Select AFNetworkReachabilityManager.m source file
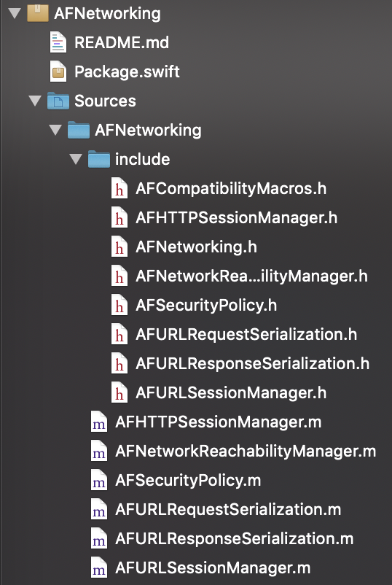The width and height of the screenshot is (392, 585). (x=246, y=451)
